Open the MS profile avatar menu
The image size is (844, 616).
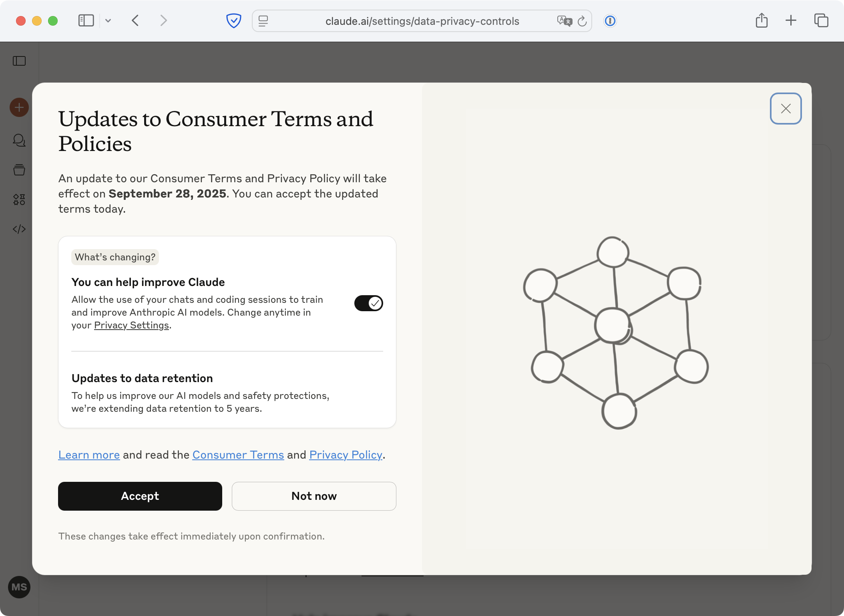pos(19,587)
